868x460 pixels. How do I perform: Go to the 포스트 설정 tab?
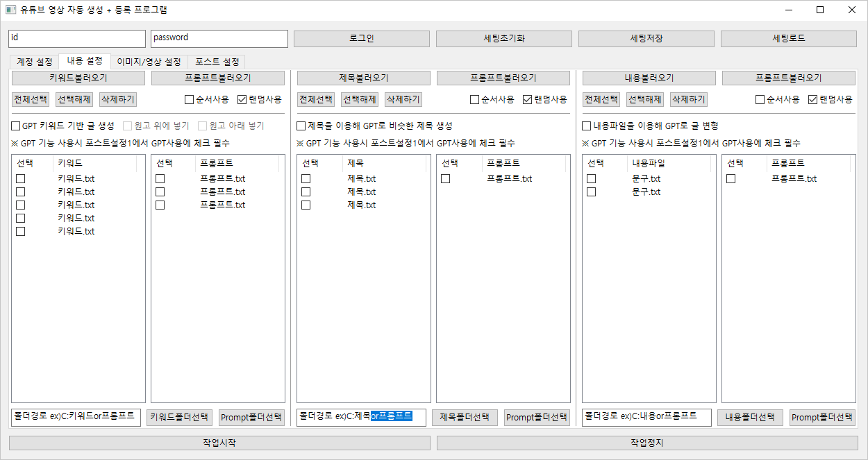pyautogui.click(x=217, y=62)
